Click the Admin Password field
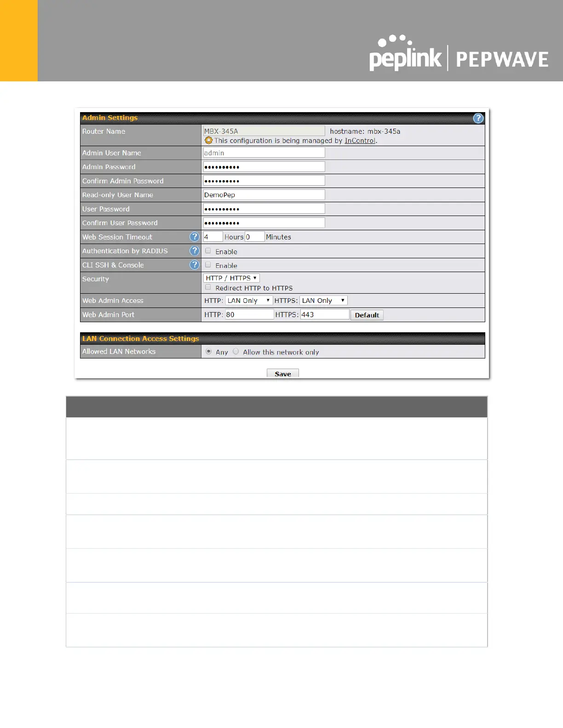 264,167
